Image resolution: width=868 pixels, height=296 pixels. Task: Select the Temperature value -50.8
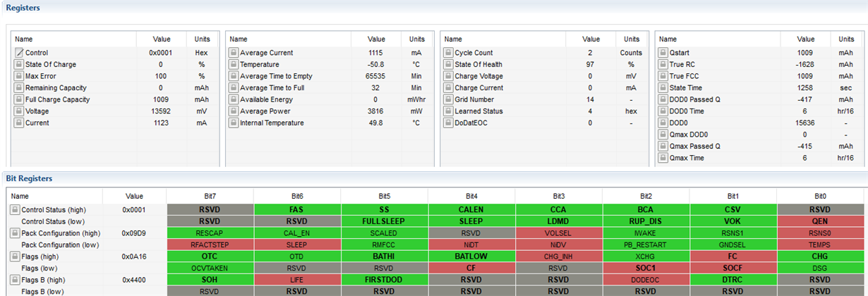[x=376, y=64]
